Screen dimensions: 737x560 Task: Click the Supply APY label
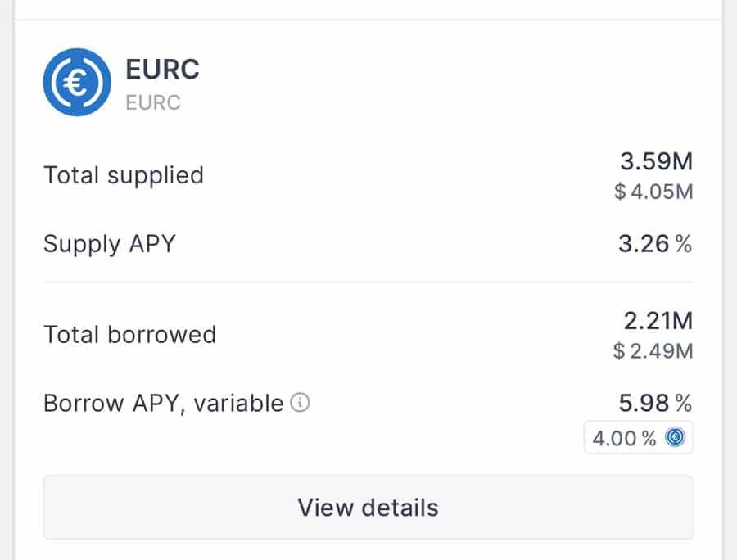point(109,243)
